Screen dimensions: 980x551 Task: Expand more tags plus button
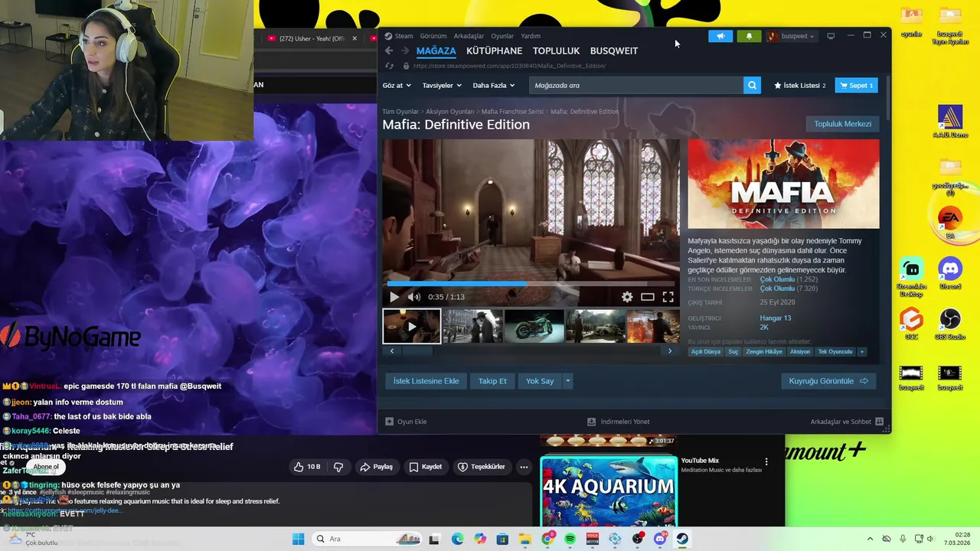pos(861,352)
